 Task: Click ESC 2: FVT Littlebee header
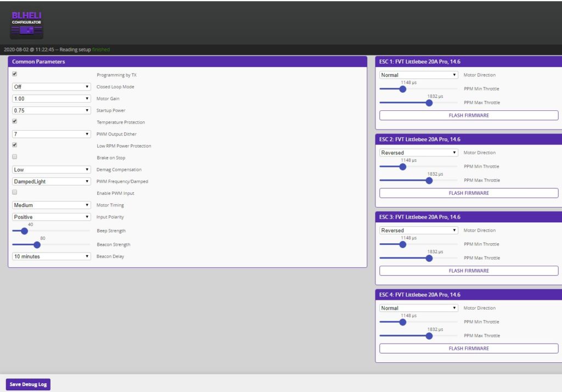pos(469,139)
